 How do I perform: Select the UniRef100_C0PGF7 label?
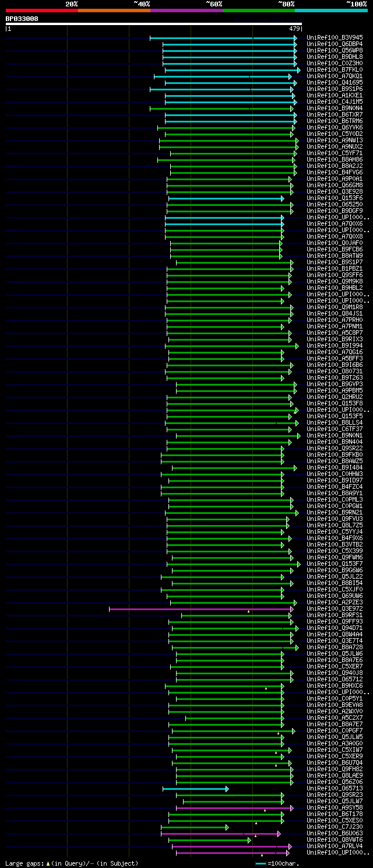click(335, 731)
